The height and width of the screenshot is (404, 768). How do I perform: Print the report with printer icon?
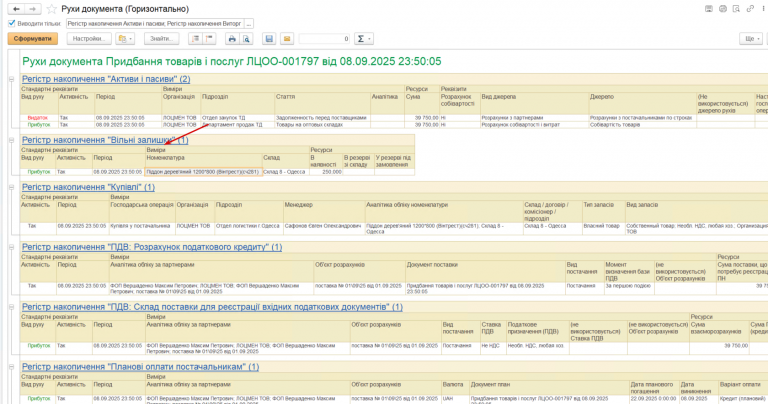[x=232, y=39]
